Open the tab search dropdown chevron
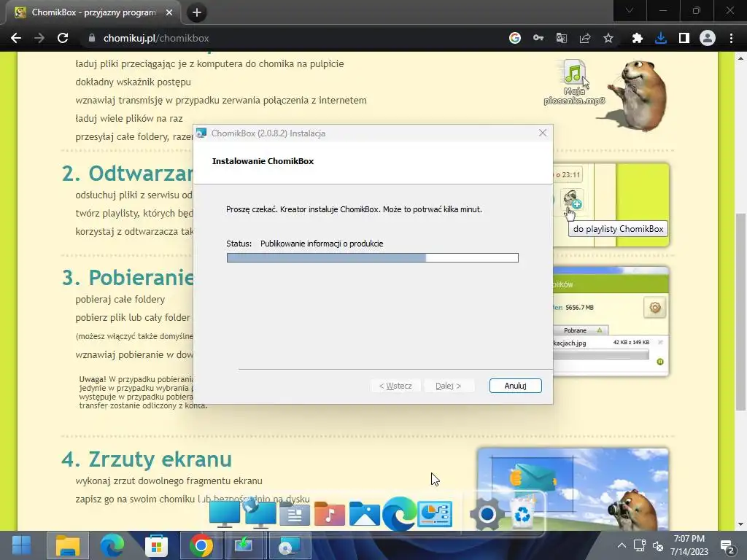The width and height of the screenshot is (747, 560). click(630, 10)
